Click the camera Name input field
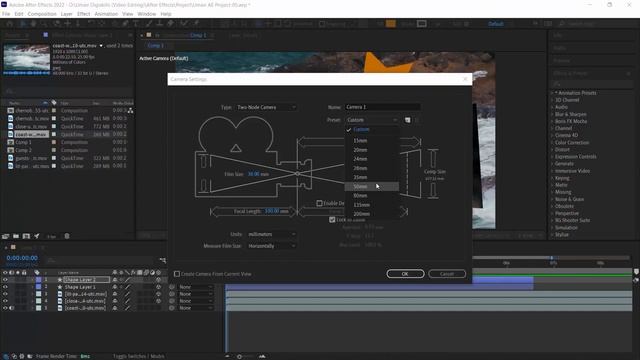Screen dimensions: 640x360 tap(382, 107)
